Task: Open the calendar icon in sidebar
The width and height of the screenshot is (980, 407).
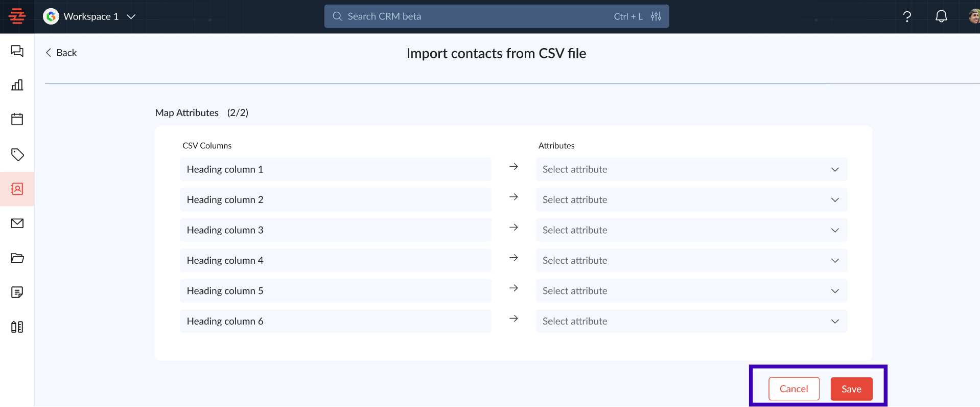Action: tap(17, 119)
